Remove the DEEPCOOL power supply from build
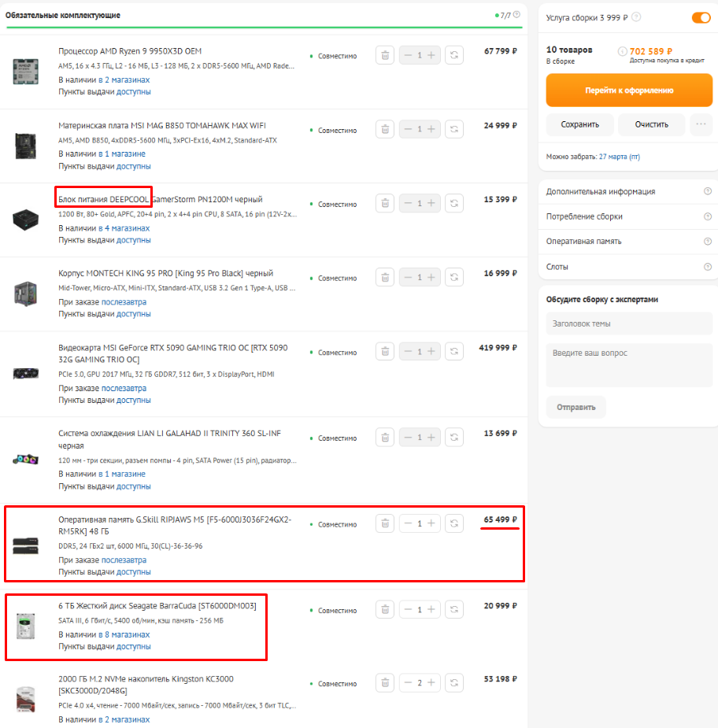The height and width of the screenshot is (728, 718). 384,203
